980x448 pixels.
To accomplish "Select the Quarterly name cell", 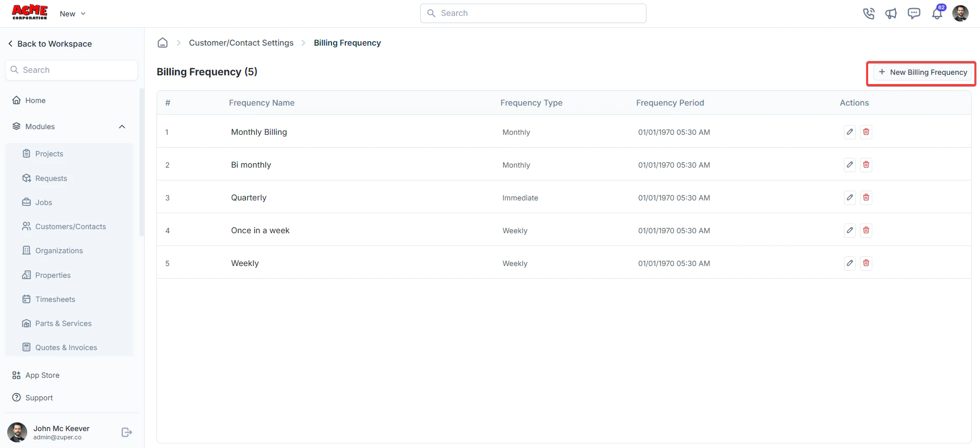I will [249, 197].
